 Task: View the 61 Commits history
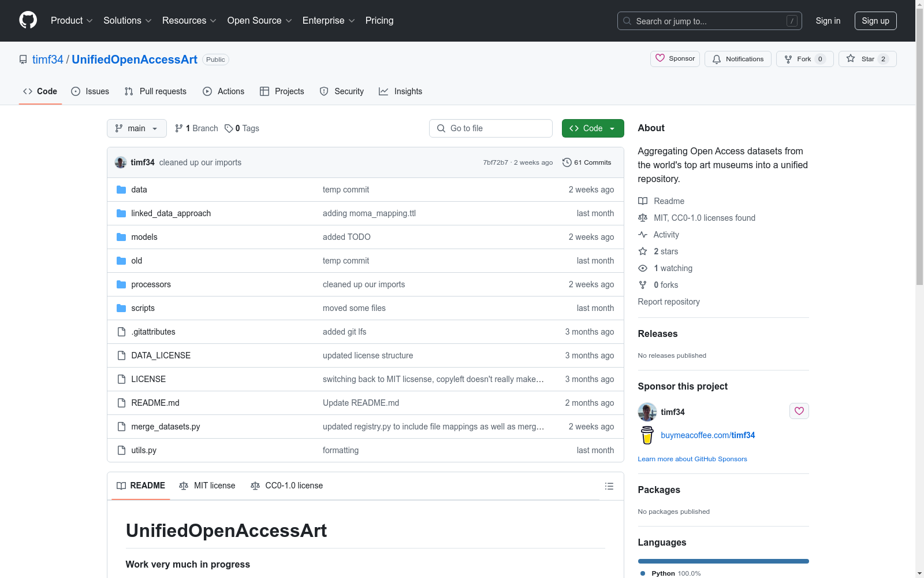pos(587,162)
